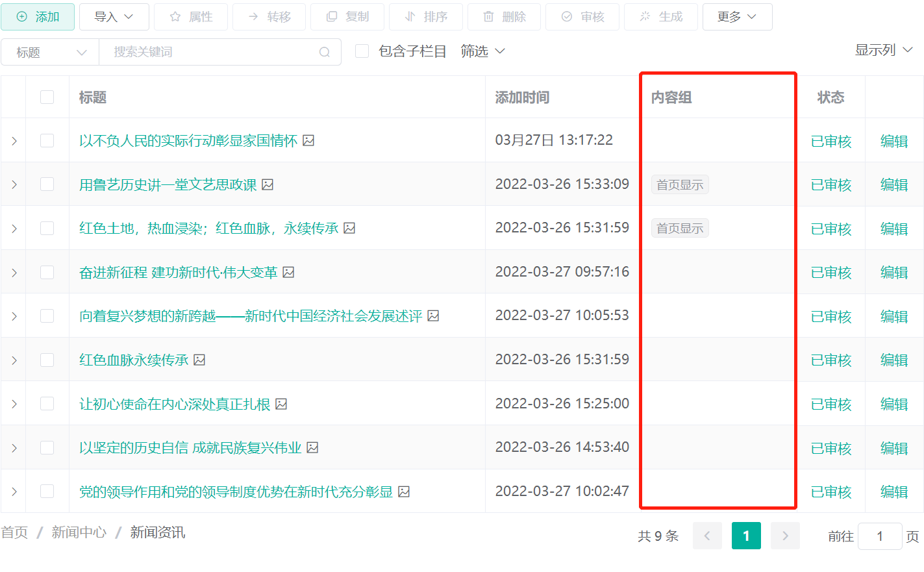Enable the 包含子栏目 checkbox
The height and width of the screenshot is (572, 924).
[x=362, y=51]
